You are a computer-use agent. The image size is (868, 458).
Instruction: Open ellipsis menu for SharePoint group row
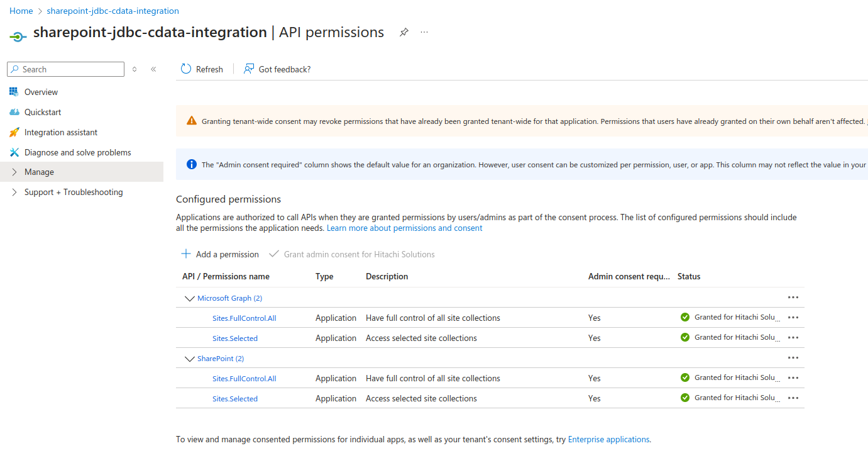pyautogui.click(x=793, y=357)
